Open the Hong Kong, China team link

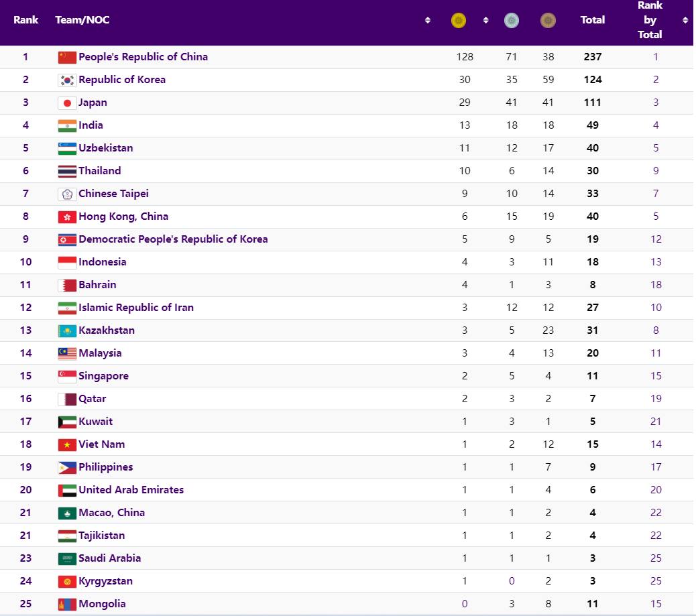123,216
